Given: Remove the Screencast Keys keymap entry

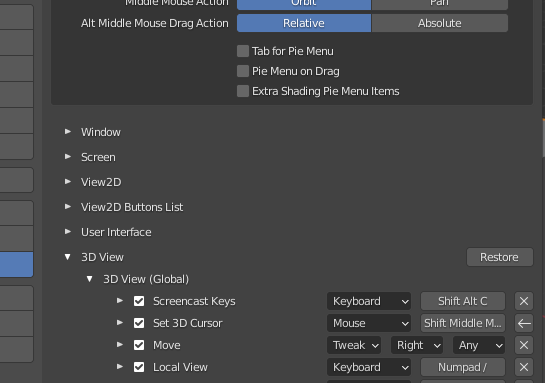Looking at the screenshot, I should (524, 301).
